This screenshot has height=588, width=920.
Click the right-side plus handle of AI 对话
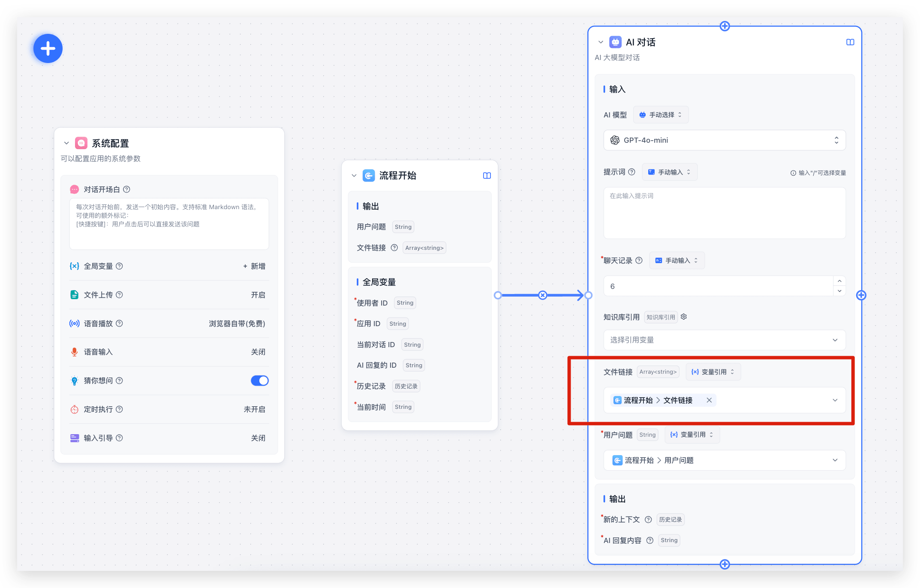[x=861, y=295]
